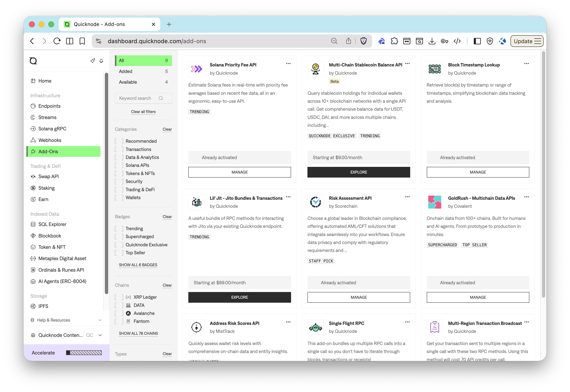Image resolution: width=570 pixels, height=392 pixels.
Task: Click the developer tools code icon
Action: click(x=457, y=41)
